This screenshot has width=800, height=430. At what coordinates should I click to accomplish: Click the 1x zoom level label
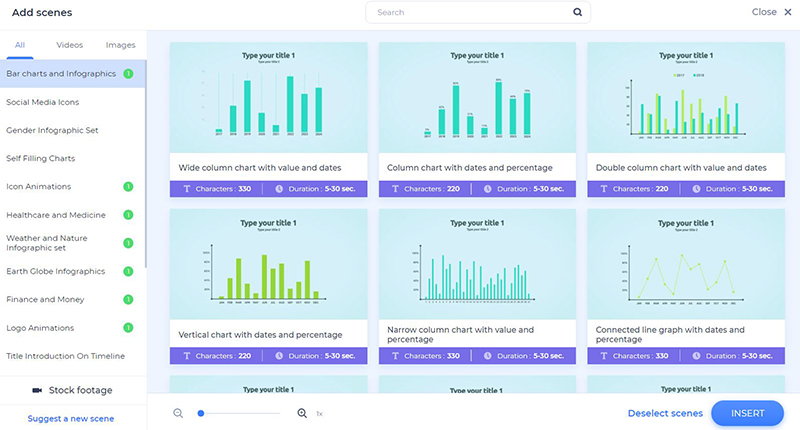coord(319,414)
